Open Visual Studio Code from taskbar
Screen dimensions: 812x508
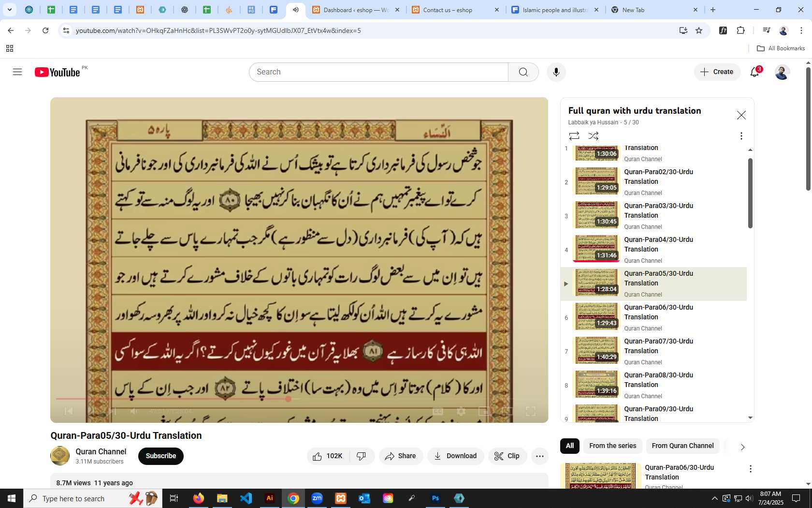[246, 498]
